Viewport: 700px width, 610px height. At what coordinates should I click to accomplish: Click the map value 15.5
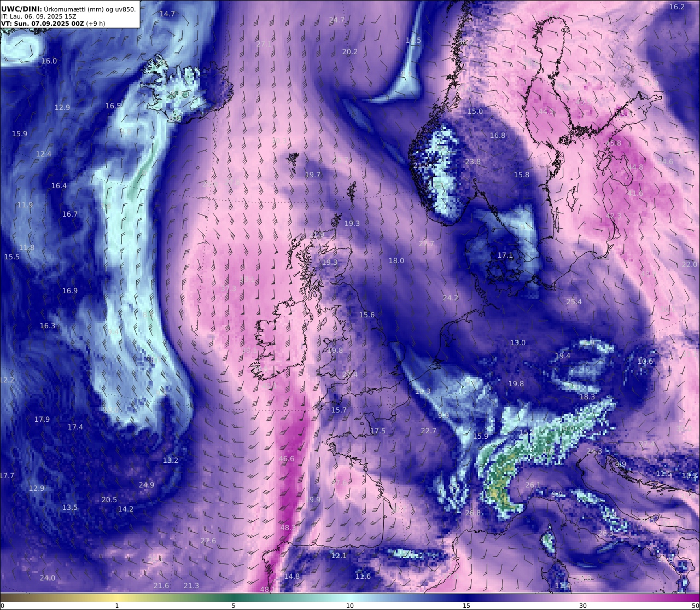12,257
